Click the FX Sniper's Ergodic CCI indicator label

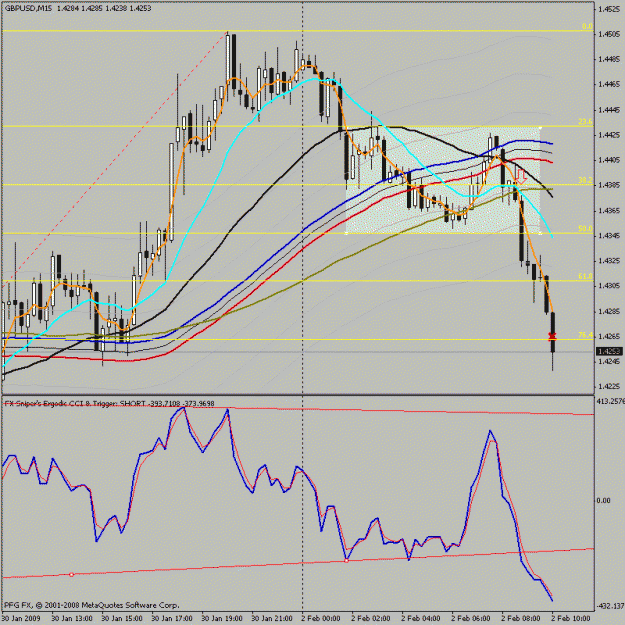(x=109, y=403)
